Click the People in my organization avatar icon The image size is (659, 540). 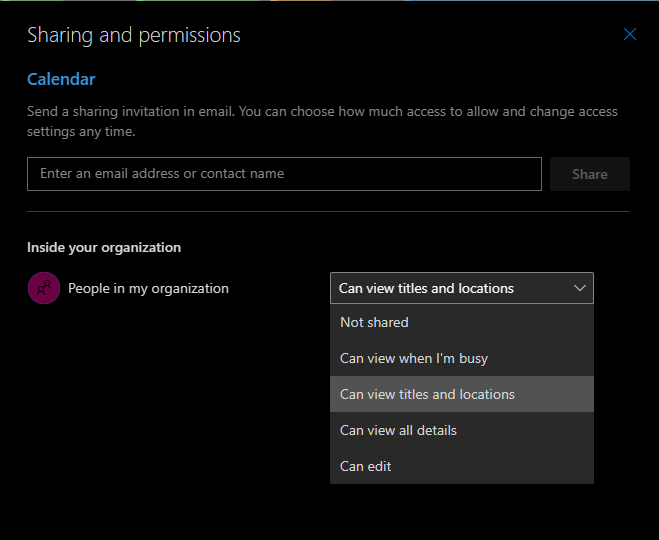44,288
